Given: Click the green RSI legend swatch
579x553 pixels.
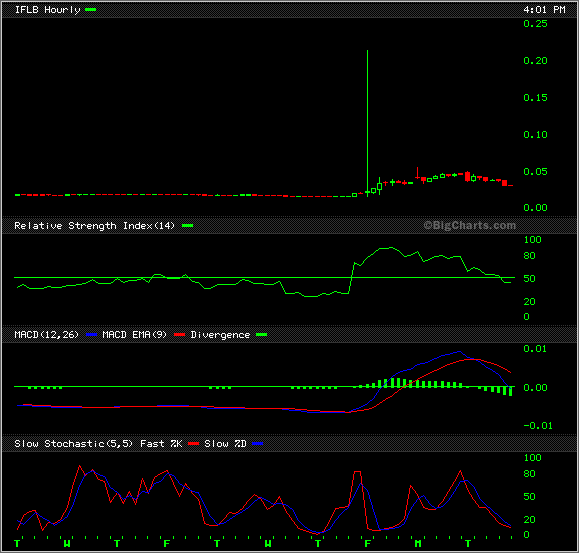Looking at the screenshot, I should point(187,226).
